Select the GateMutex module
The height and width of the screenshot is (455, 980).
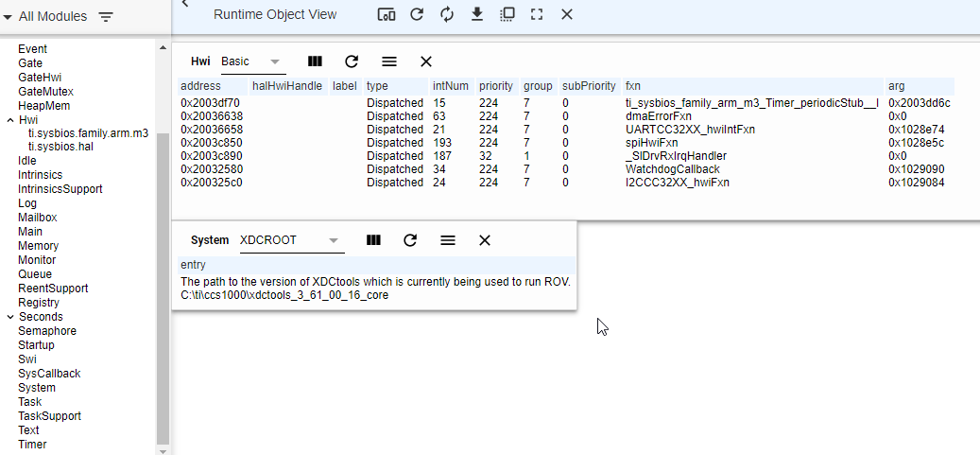point(45,92)
